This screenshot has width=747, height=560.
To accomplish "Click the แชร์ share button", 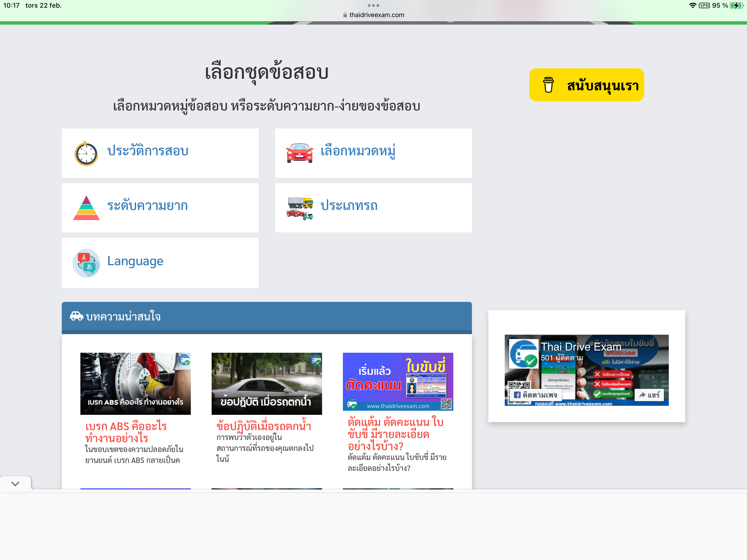I will 649,395.
